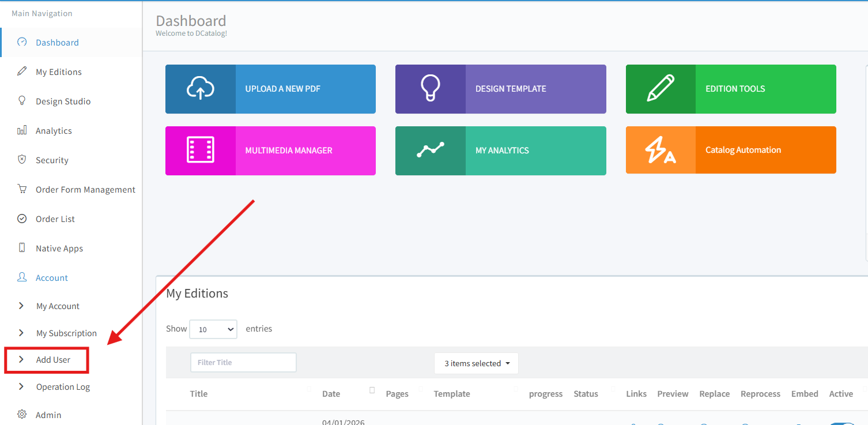868x425 pixels.
Task: Expand the My Account chevron
Action: 21,306
